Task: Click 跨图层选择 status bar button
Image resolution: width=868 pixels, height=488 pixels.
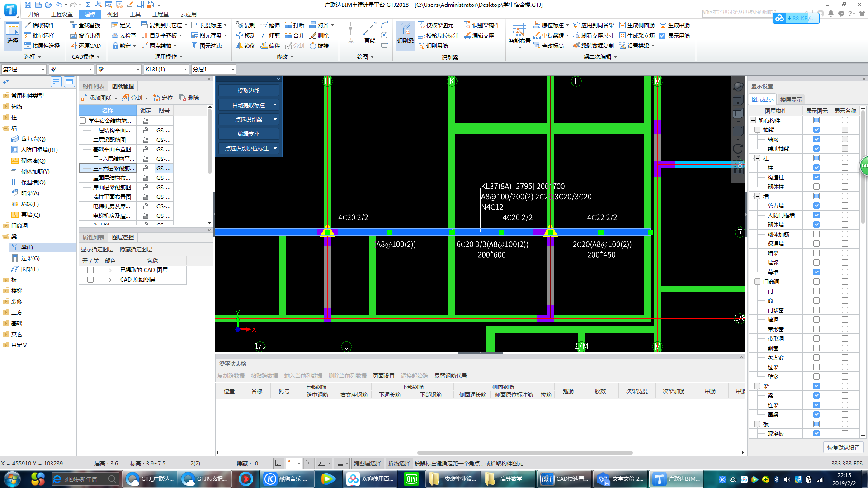Action: pos(368,463)
